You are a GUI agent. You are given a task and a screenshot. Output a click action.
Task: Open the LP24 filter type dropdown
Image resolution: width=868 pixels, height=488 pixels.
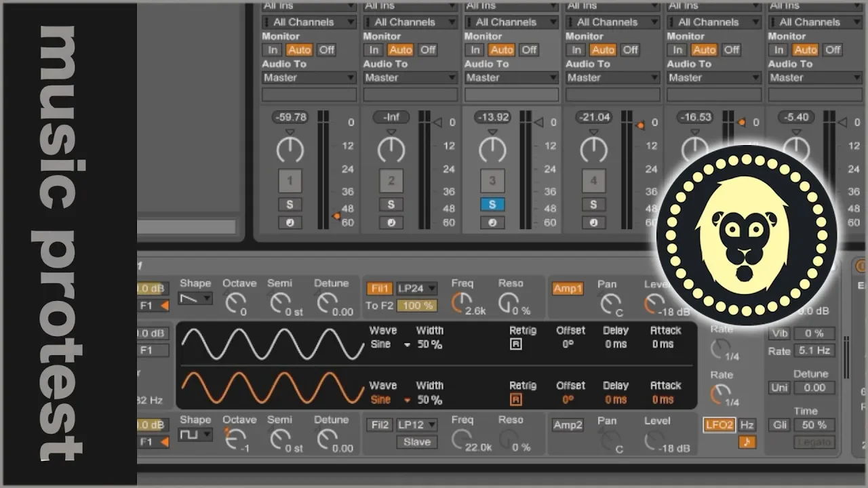point(416,289)
